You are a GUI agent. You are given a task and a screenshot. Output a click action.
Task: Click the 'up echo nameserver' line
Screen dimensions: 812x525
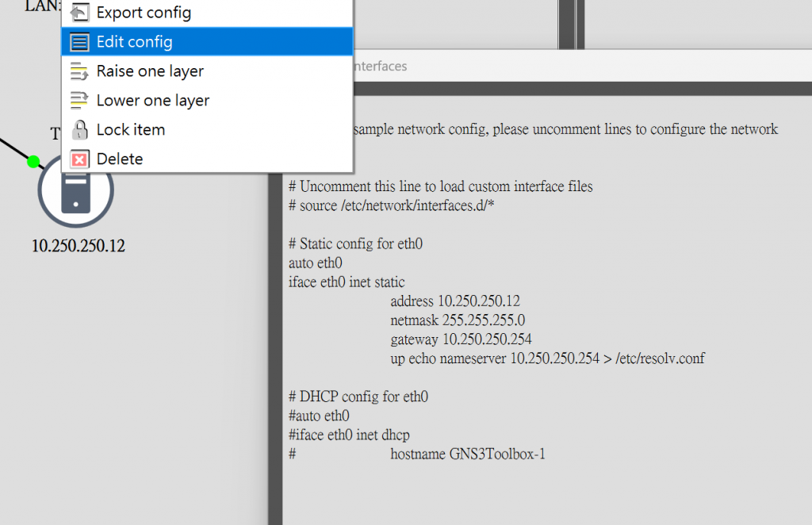(547, 358)
